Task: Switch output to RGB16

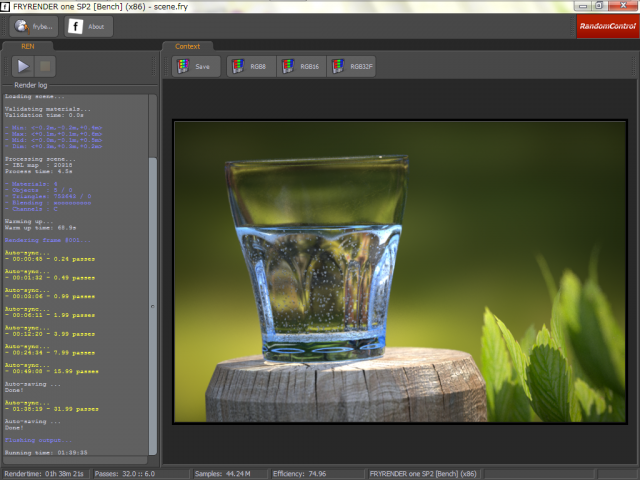Action: coord(302,67)
